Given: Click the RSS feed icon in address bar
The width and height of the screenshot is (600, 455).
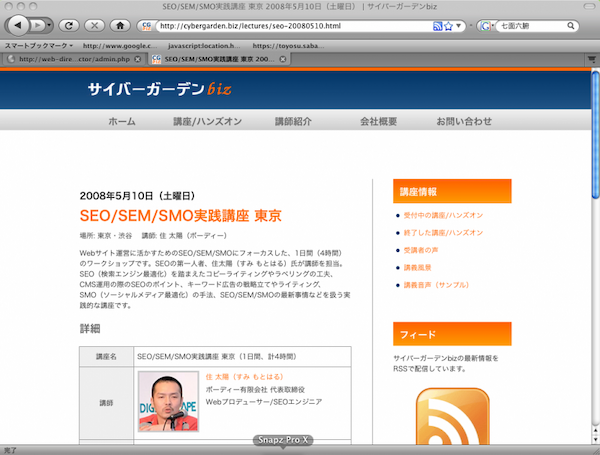Looking at the screenshot, I should tap(437, 26).
